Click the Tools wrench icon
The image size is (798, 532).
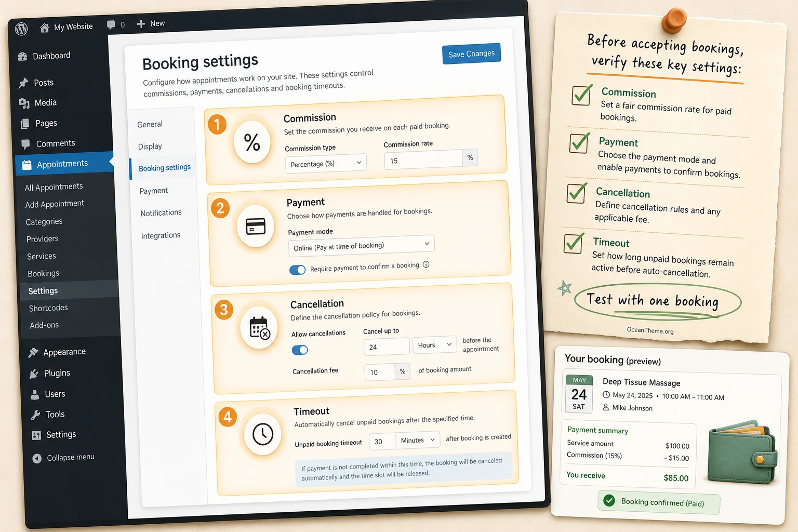36,415
